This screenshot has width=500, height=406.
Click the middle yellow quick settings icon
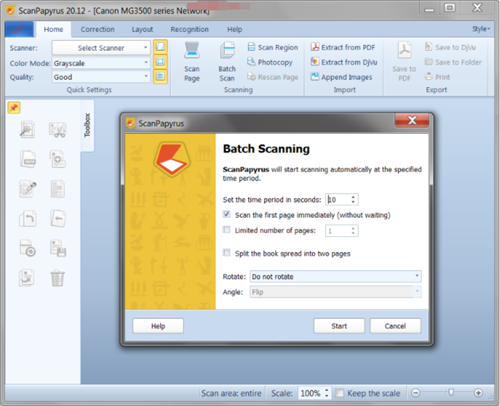[x=160, y=61]
